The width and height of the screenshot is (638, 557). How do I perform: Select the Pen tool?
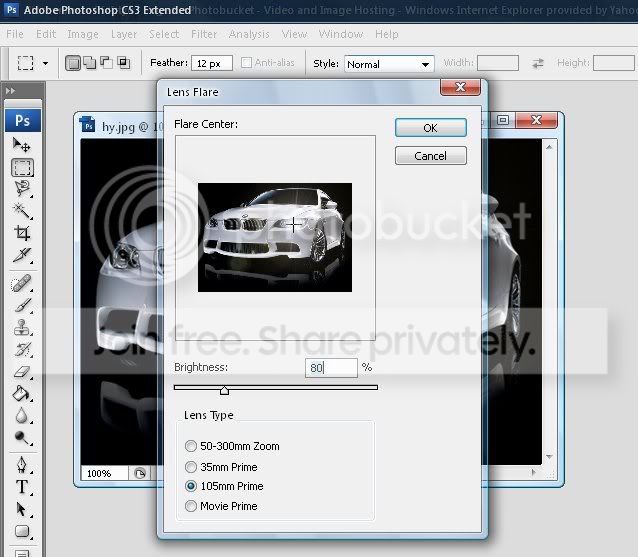point(22,465)
